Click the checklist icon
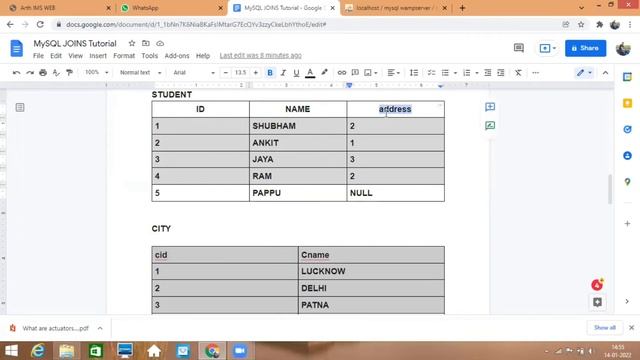Image resolution: width=640 pixels, height=360 pixels. [431, 73]
